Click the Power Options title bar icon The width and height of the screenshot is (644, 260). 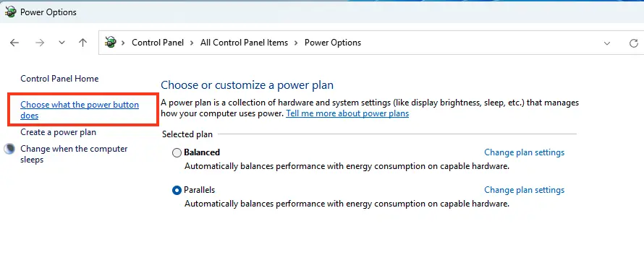coord(11,12)
